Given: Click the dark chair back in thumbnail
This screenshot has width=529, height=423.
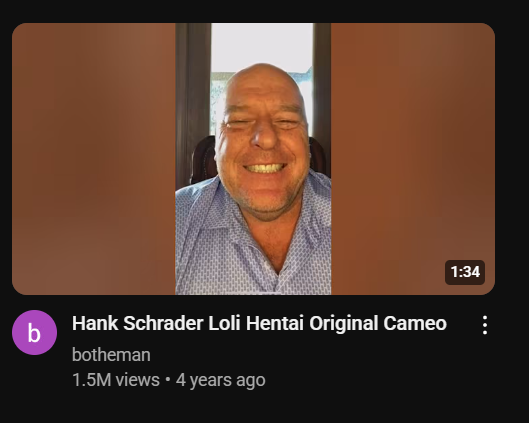Looking at the screenshot, I should pos(204,159).
